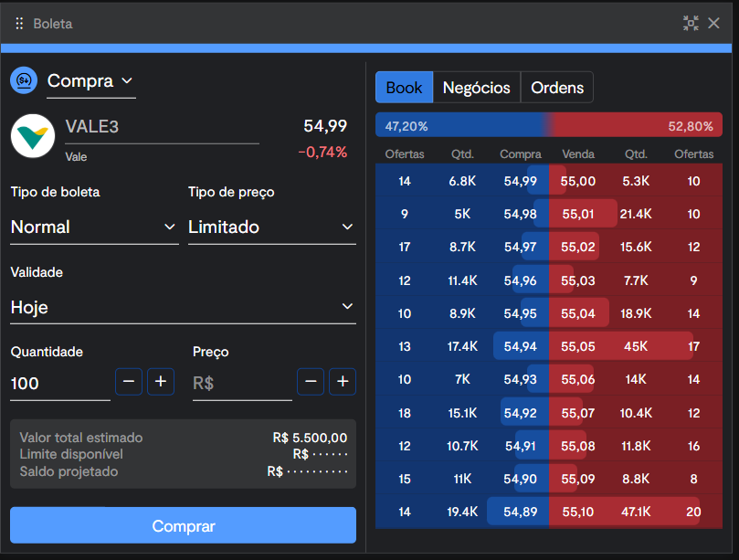Image resolution: width=739 pixels, height=560 pixels.
Task: Decrease price with the minus button
Action: tap(311, 382)
